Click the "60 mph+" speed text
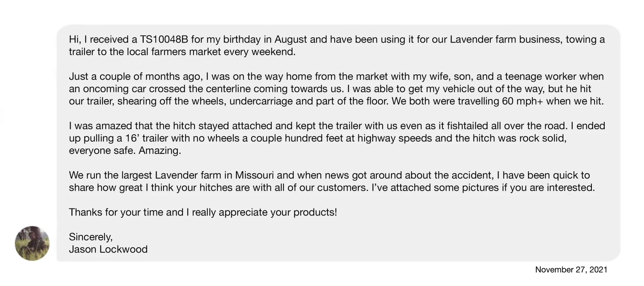 tap(523, 101)
